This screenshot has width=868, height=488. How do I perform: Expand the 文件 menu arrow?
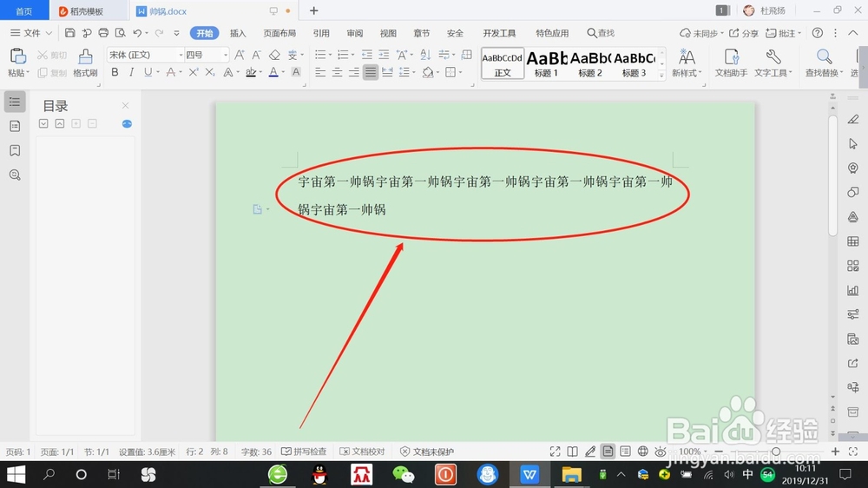49,33
